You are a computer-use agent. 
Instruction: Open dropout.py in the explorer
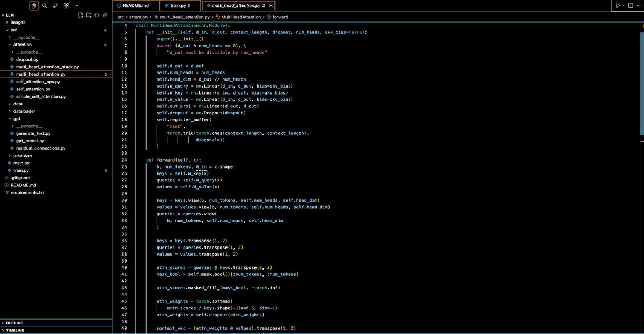click(56, 60)
